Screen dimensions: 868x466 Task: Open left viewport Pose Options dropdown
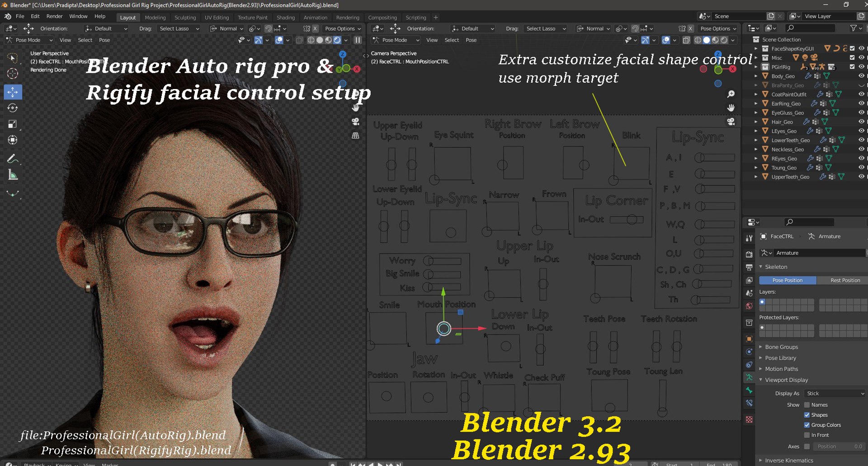343,28
